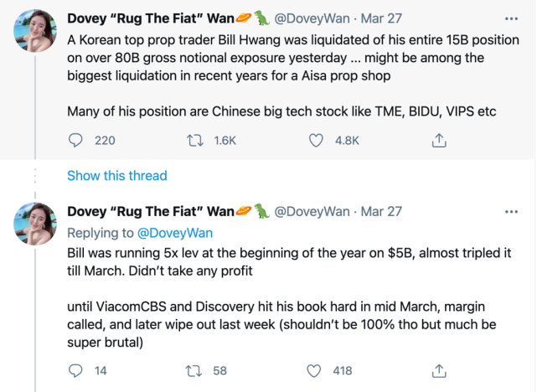This screenshot has height=392, width=537.
Task: Open profile avatar on first tweet
Action: tap(34, 34)
